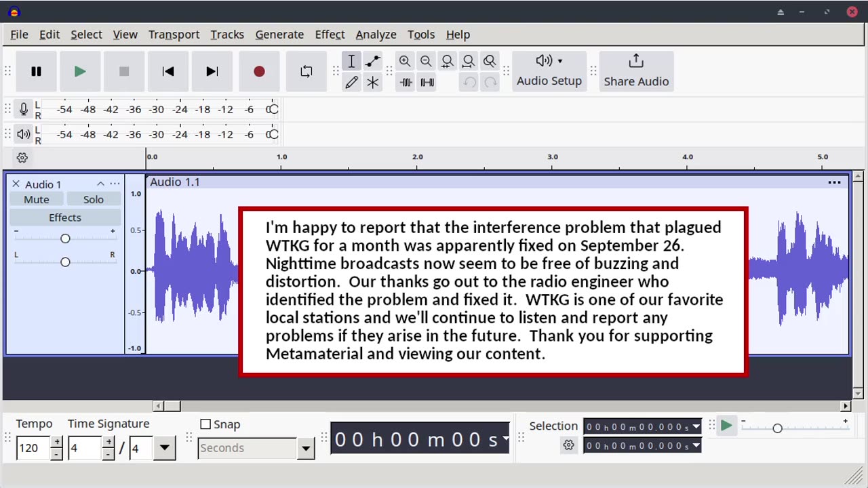Image resolution: width=868 pixels, height=488 pixels.
Task: Open the Audio 1.1 clip options menu
Action: click(834, 182)
